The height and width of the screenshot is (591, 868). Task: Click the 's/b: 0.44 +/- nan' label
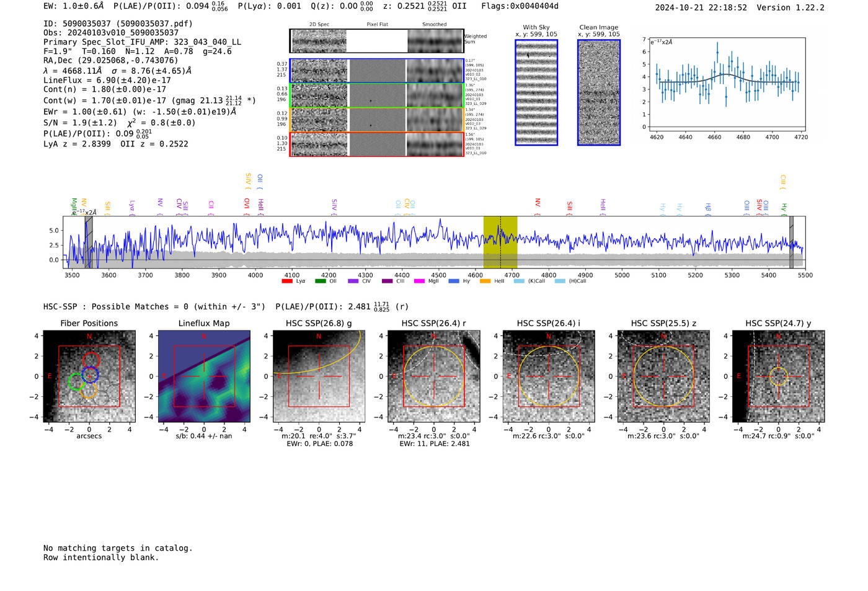click(x=204, y=437)
